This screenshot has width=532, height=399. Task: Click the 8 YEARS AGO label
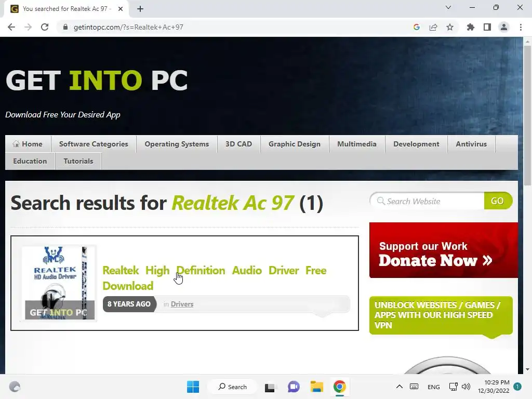129,304
